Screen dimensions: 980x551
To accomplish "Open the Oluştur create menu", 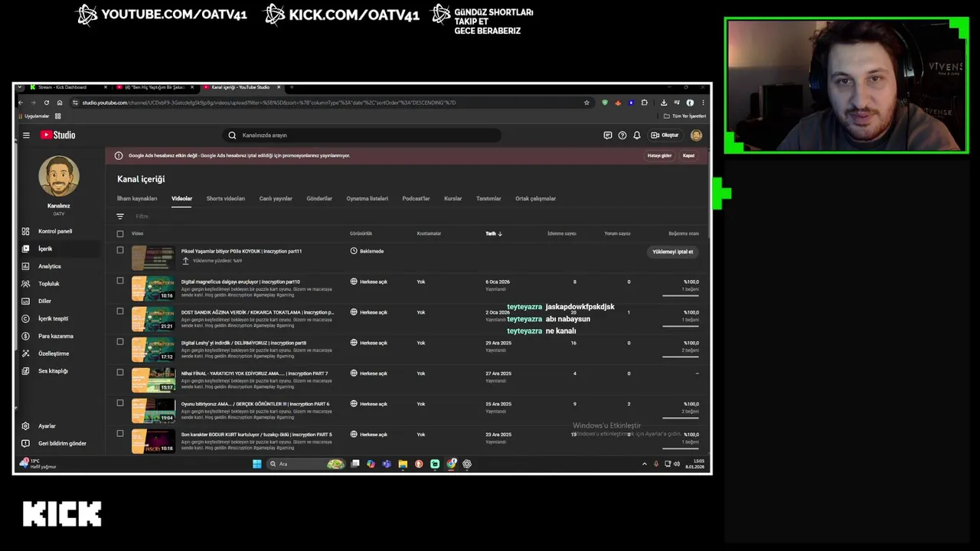I will tap(665, 135).
